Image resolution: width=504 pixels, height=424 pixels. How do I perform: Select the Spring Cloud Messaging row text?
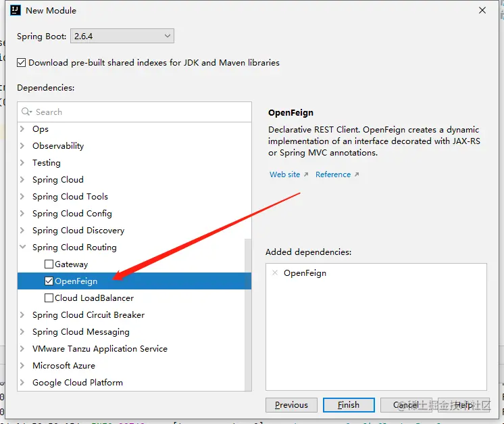pos(81,331)
